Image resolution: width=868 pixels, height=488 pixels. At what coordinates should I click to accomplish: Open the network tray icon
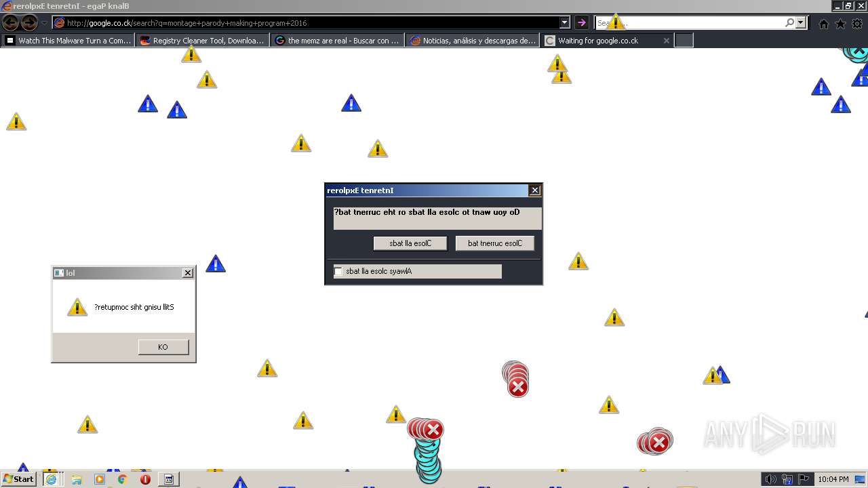click(787, 479)
